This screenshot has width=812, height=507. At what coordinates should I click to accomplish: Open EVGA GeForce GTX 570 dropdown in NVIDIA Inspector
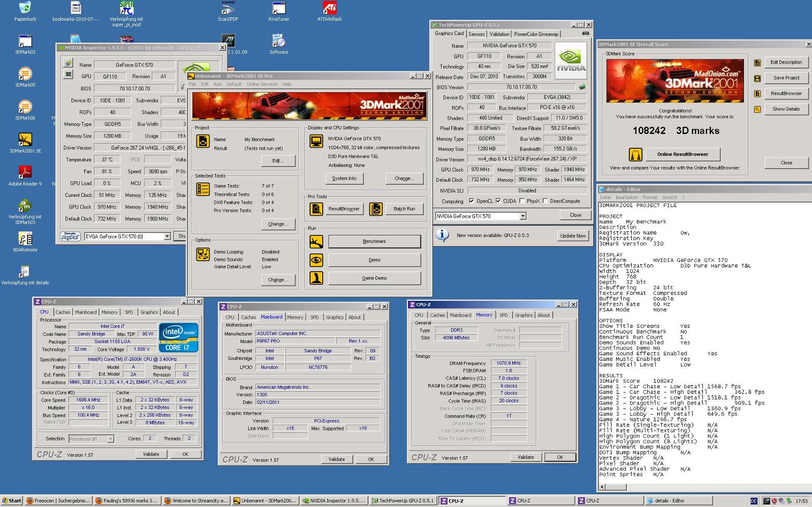(x=167, y=236)
